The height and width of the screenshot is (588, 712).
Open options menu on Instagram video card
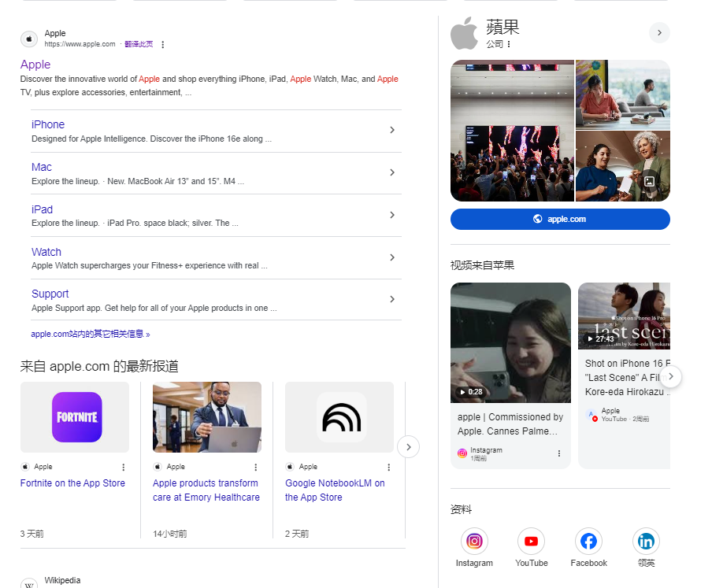click(x=559, y=453)
